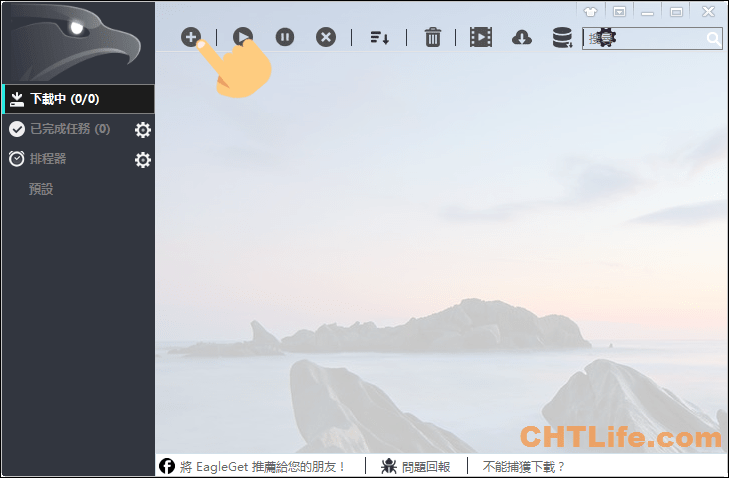The image size is (729, 478).
Task: Select the 下載中 (0/0) tab
Action: point(78,99)
